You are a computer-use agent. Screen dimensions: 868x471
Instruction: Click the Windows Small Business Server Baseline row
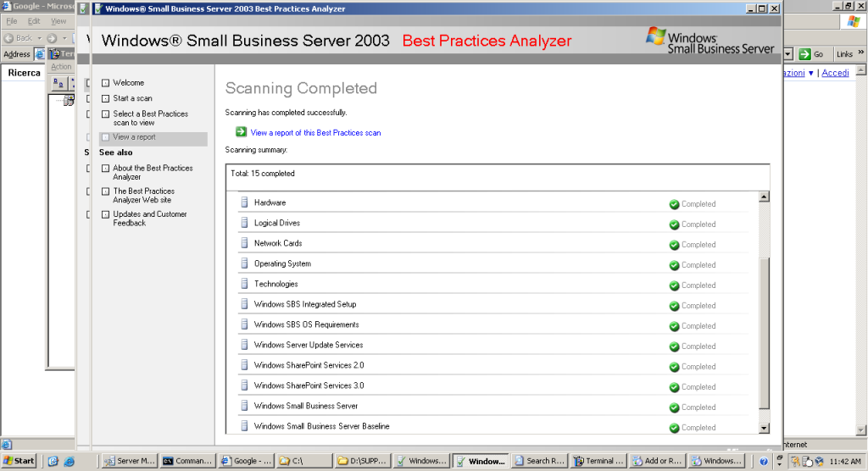pyautogui.click(x=494, y=426)
